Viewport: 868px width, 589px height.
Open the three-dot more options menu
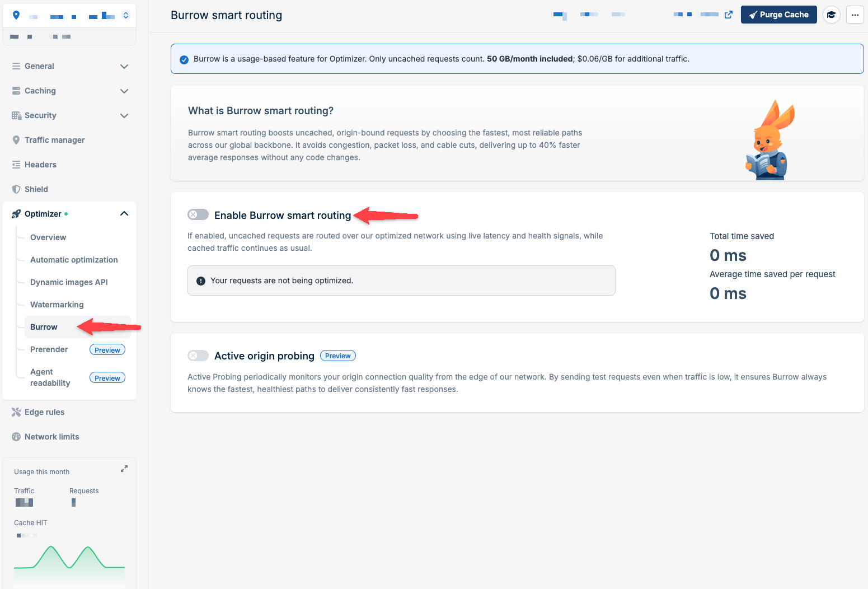(x=855, y=15)
